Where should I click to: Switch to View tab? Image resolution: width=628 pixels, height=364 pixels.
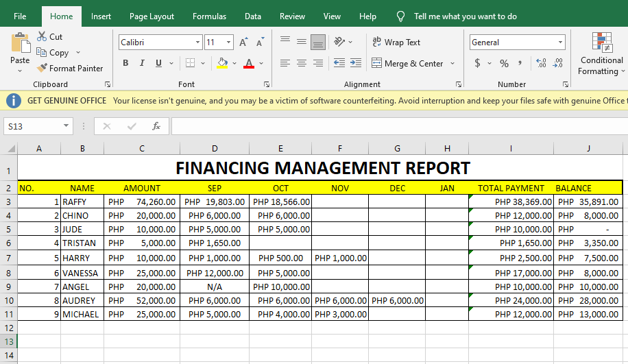[x=332, y=16]
